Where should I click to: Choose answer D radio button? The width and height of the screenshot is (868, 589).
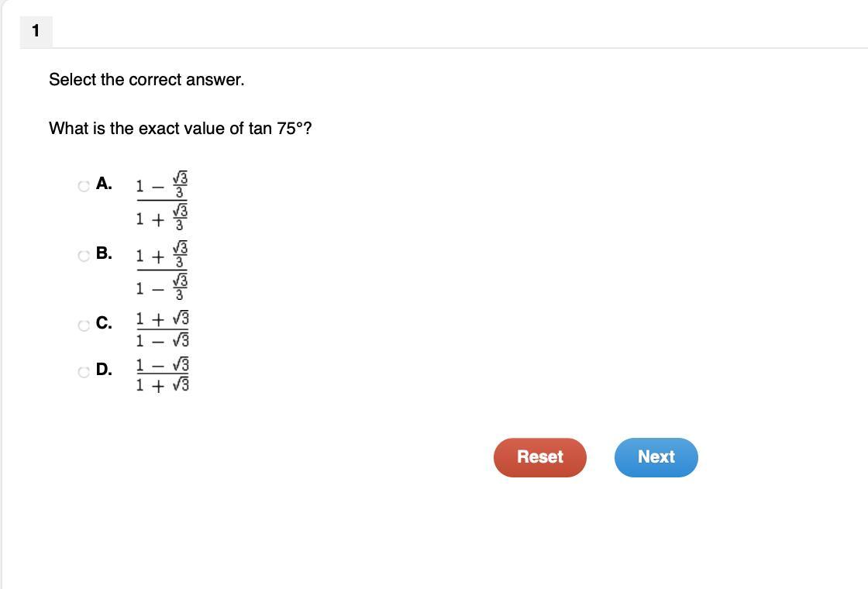click(x=84, y=372)
